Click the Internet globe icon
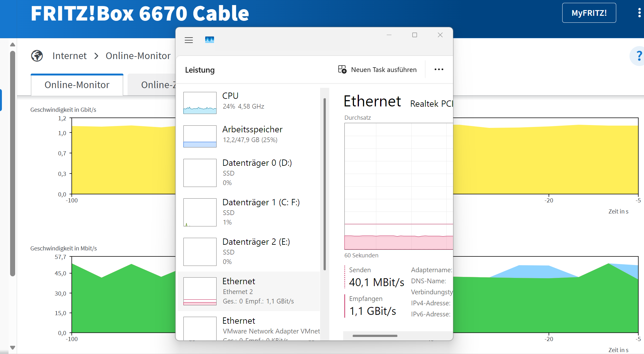644x354 pixels. 37,56
